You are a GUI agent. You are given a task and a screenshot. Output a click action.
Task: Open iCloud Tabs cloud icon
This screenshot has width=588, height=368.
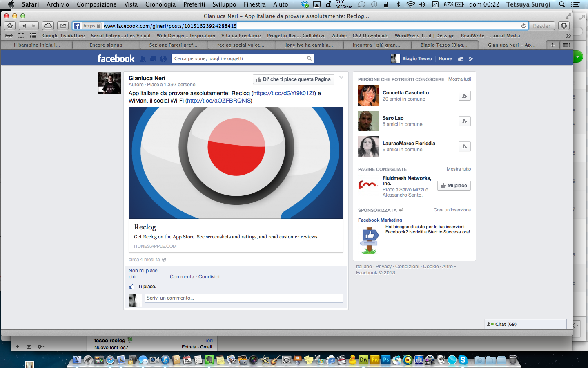pos(48,26)
